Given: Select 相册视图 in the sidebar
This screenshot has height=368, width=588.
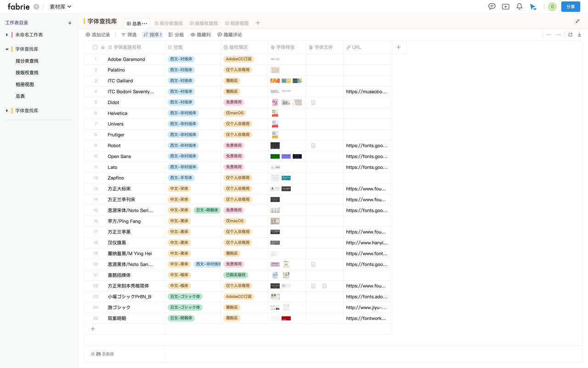Looking at the screenshot, I should [x=25, y=85].
